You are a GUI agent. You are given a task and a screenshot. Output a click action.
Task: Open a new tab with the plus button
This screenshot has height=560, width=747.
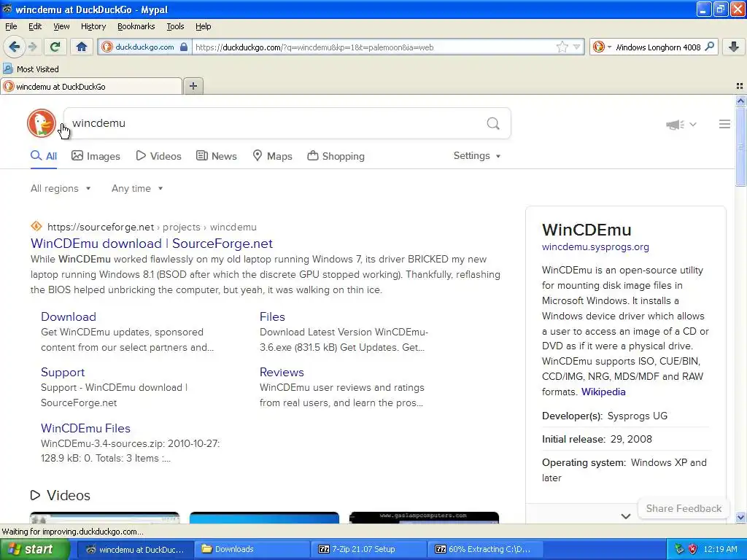coord(193,86)
